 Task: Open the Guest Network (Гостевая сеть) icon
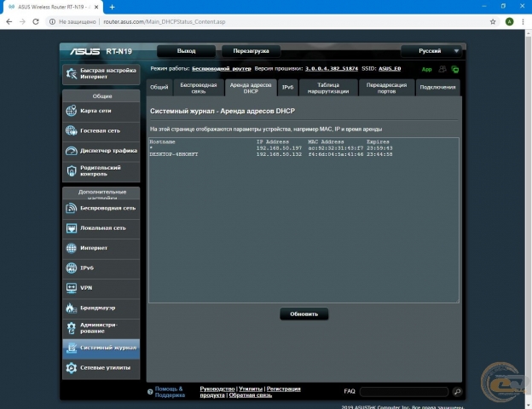(x=72, y=130)
